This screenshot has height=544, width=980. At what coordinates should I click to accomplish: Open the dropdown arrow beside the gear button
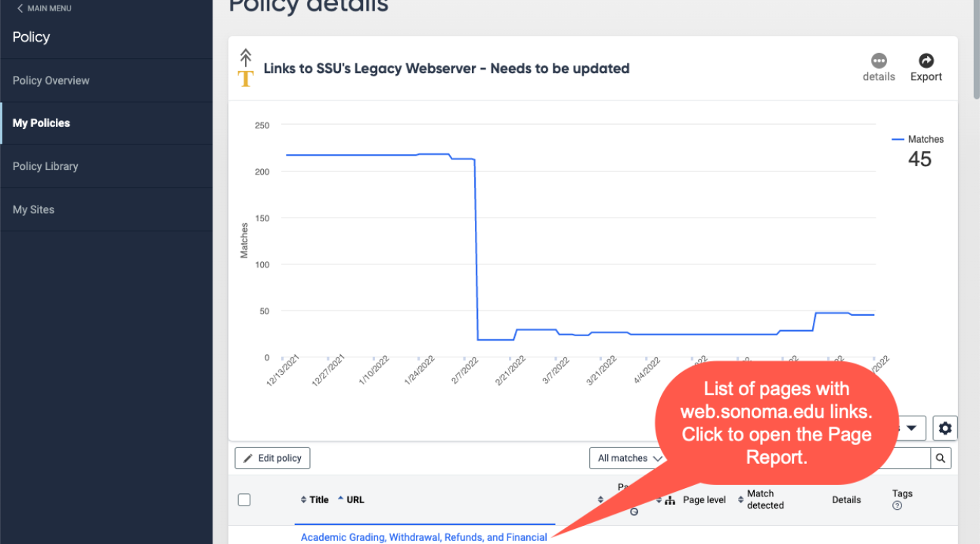[x=911, y=428]
